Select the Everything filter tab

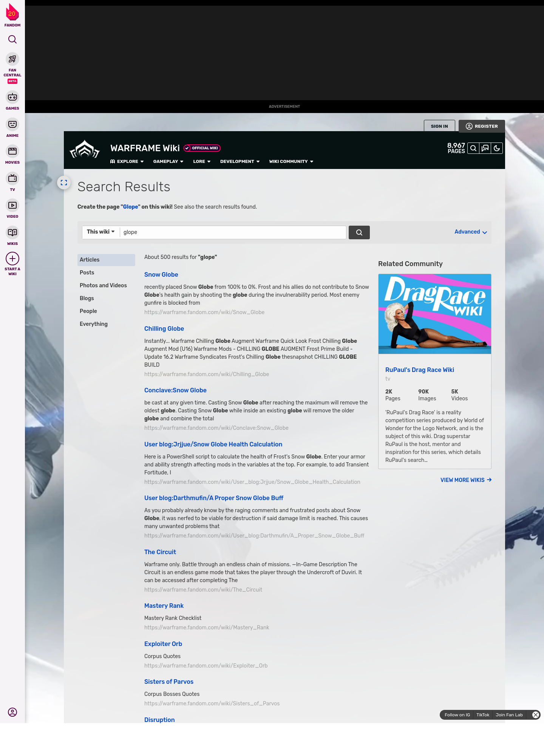[x=106, y=324]
